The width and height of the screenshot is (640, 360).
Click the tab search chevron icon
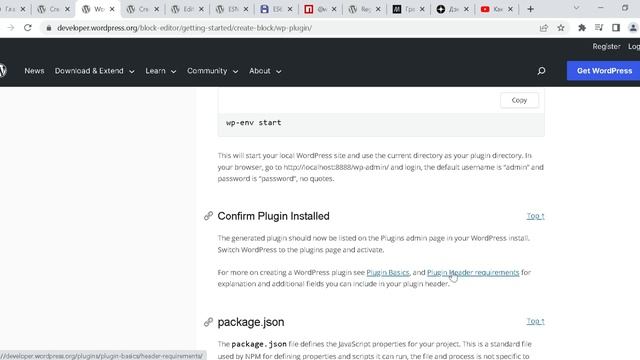tap(576, 8)
